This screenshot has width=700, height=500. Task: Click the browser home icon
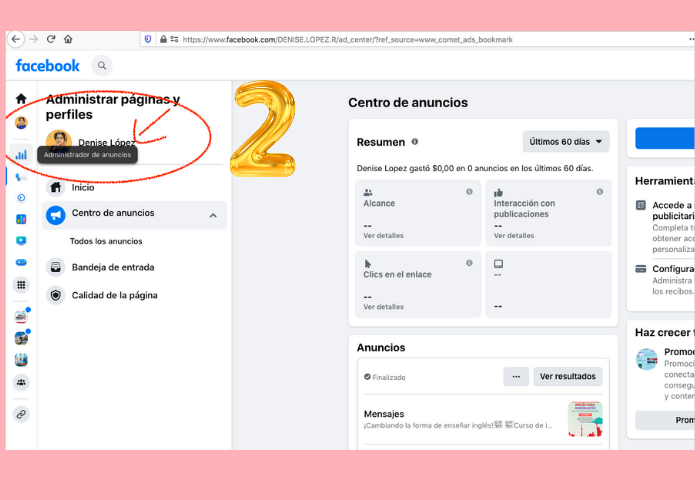[x=68, y=39]
